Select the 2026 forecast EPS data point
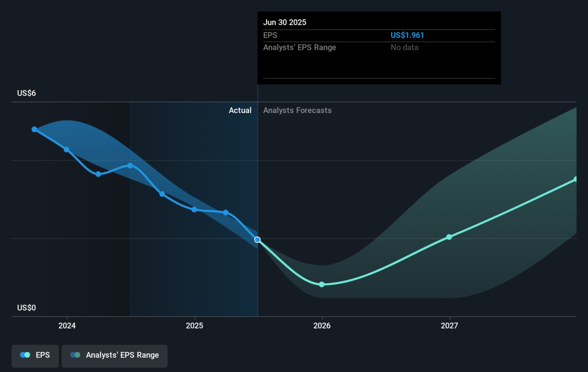The height and width of the screenshot is (372, 588). click(x=322, y=284)
